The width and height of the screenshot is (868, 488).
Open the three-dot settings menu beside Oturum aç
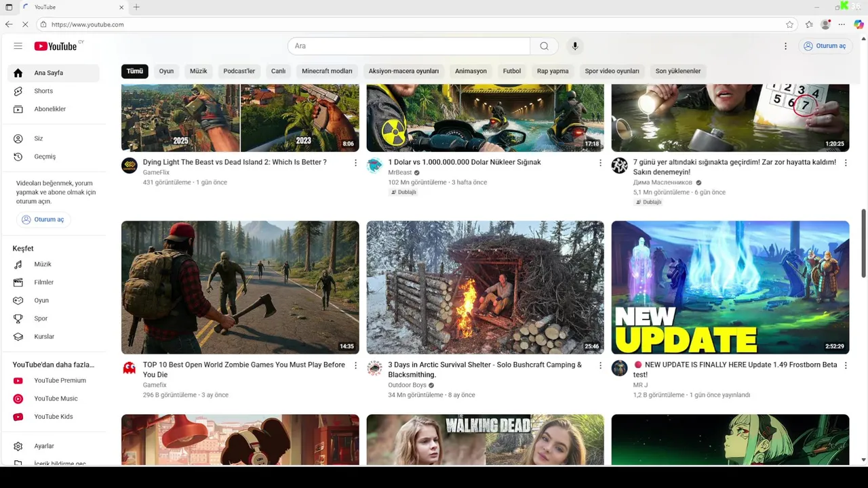[x=785, y=46]
